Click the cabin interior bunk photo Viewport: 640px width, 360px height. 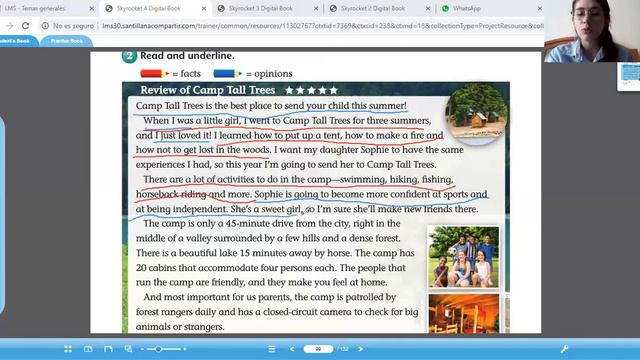point(463,313)
